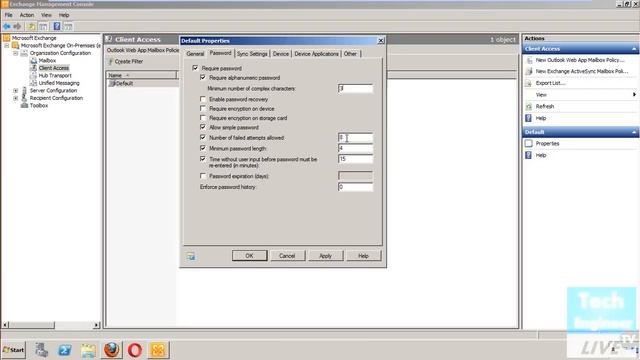Screen dimensions: 640x360
Task: Click the Show/Hide Action Pane toolbar icon
Action: [x=68, y=27]
